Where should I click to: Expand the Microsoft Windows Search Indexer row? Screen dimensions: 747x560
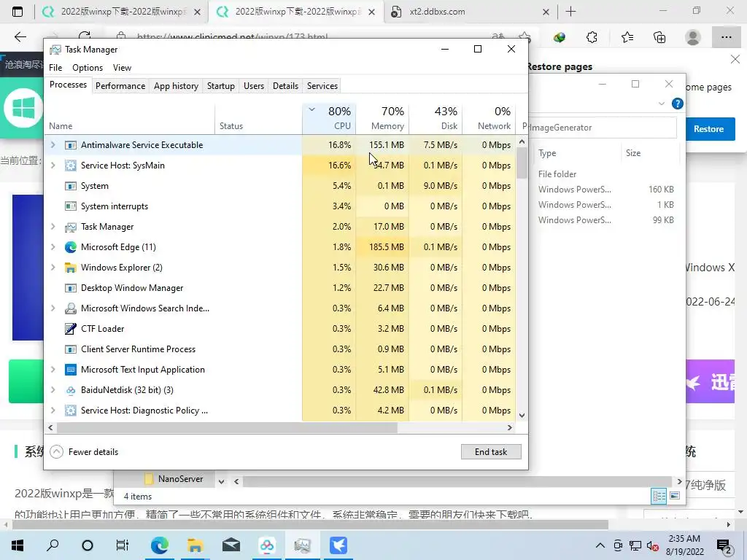(53, 308)
